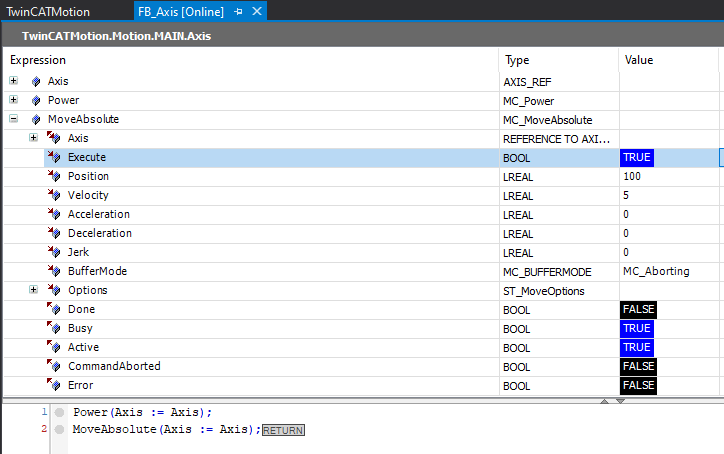Click the input icon beside Options
Viewport: 724px width, 454px height.
(x=54, y=290)
